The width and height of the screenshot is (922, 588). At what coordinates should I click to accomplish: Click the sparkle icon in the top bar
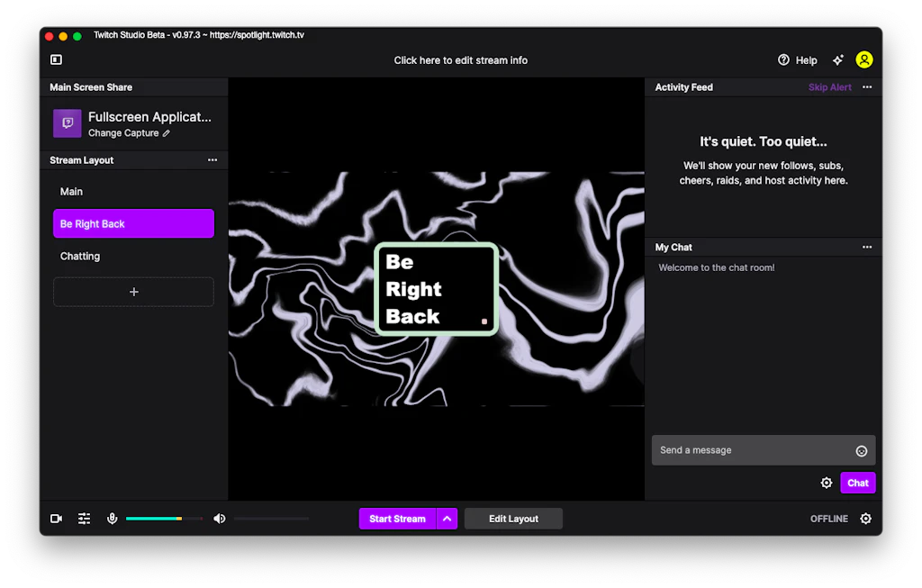[837, 59]
